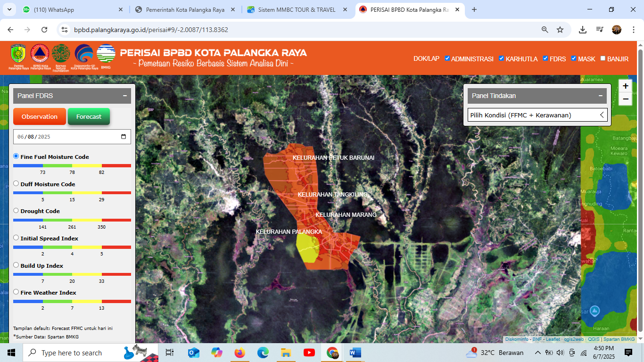644x362 pixels.
Task: Select the Drought Code radio button
Action: pyautogui.click(x=16, y=211)
